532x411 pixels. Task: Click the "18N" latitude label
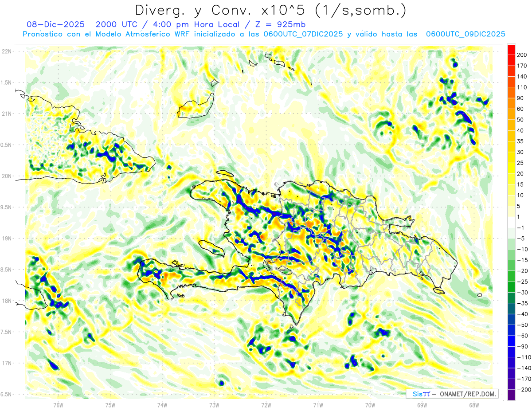coord(7,301)
